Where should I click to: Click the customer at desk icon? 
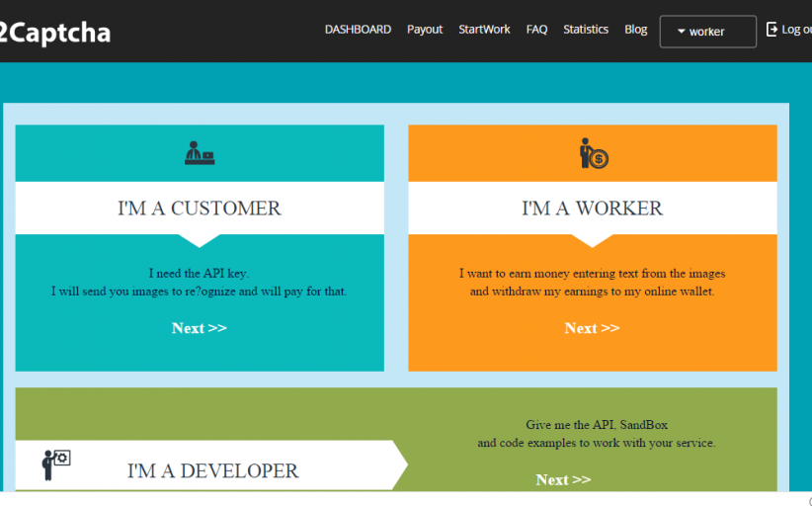tap(200, 153)
